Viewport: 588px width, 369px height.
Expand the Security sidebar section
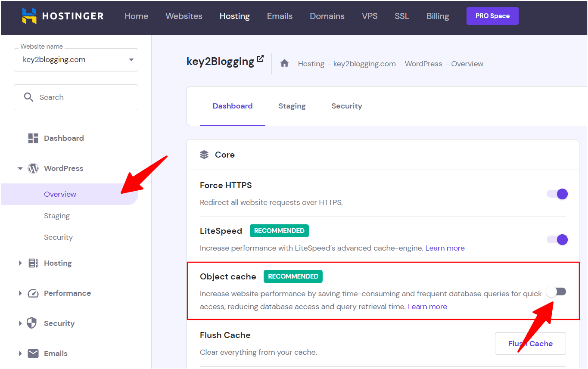(20, 323)
